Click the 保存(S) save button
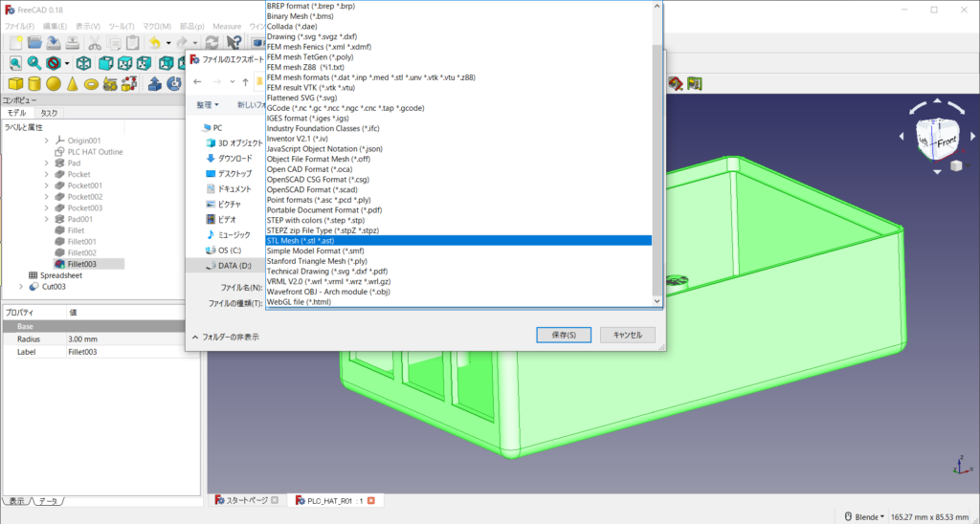 [564, 335]
